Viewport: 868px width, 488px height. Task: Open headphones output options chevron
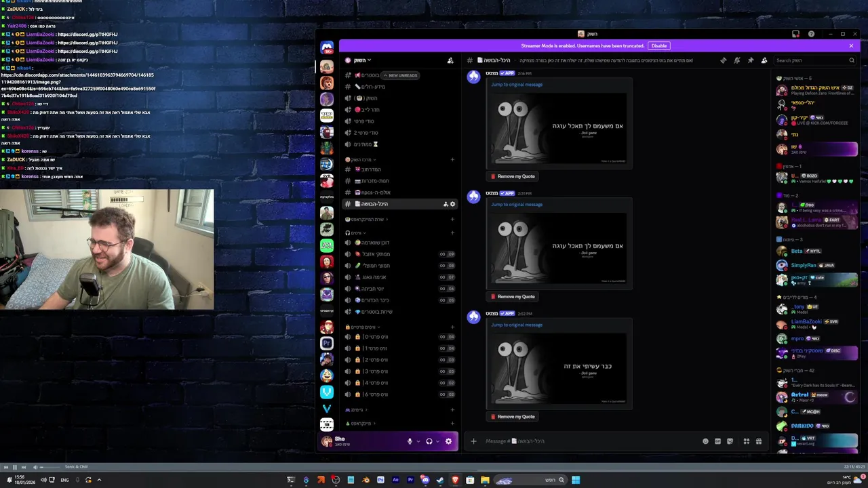tap(438, 441)
